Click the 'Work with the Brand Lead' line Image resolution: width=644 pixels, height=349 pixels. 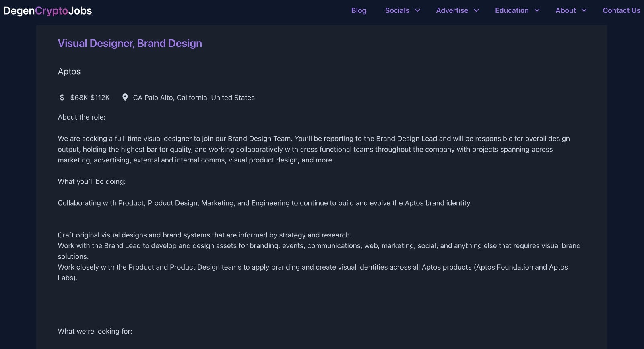[x=319, y=251]
